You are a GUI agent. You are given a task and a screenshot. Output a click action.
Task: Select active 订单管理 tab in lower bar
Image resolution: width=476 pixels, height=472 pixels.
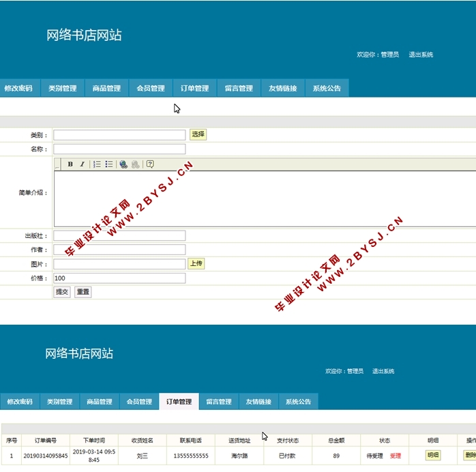(179, 402)
